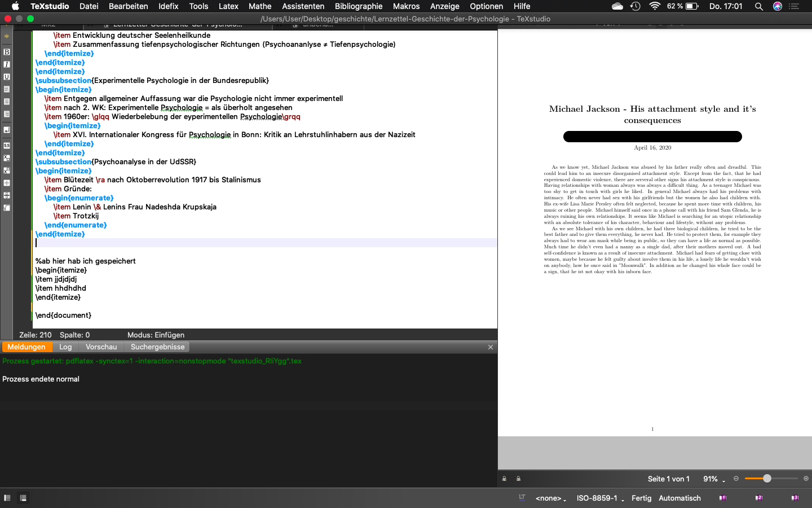Toggle the side panel visibility
Viewport: 812px width, 508px height.
(x=7, y=498)
